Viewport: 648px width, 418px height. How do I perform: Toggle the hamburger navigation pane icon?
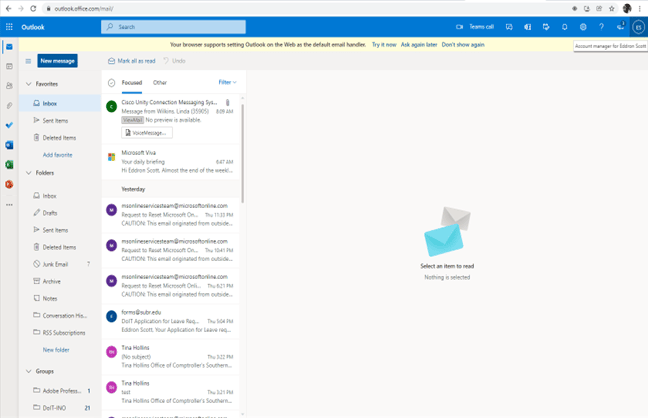click(28, 61)
